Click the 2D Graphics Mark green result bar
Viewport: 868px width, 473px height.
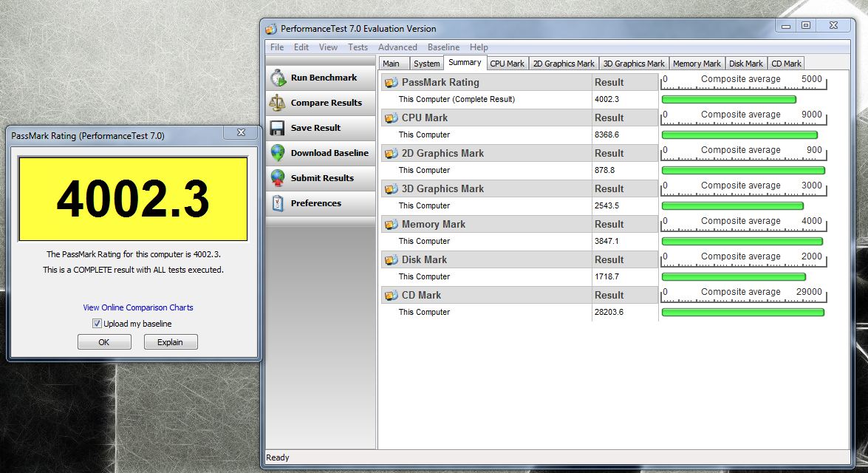click(x=743, y=171)
